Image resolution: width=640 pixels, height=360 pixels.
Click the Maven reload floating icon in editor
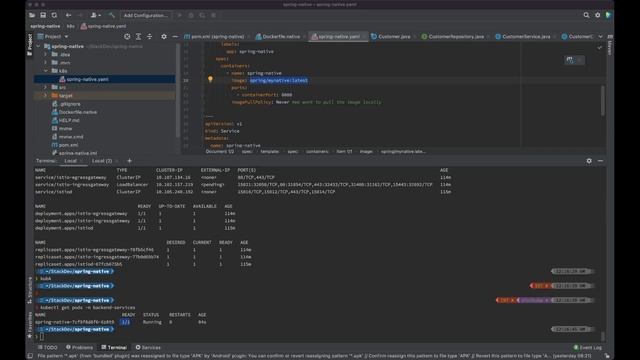point(570,60)
